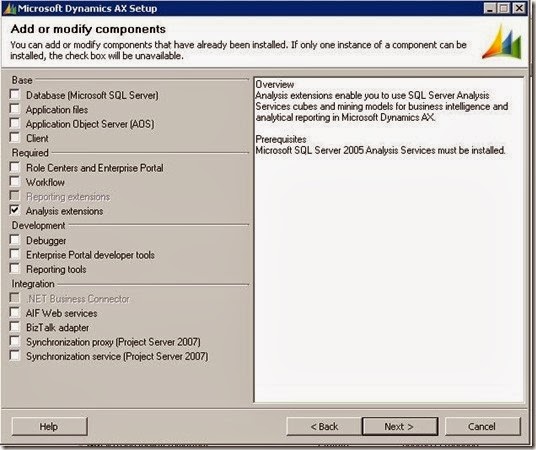Cancel the setup wizard

click(483, 426)
